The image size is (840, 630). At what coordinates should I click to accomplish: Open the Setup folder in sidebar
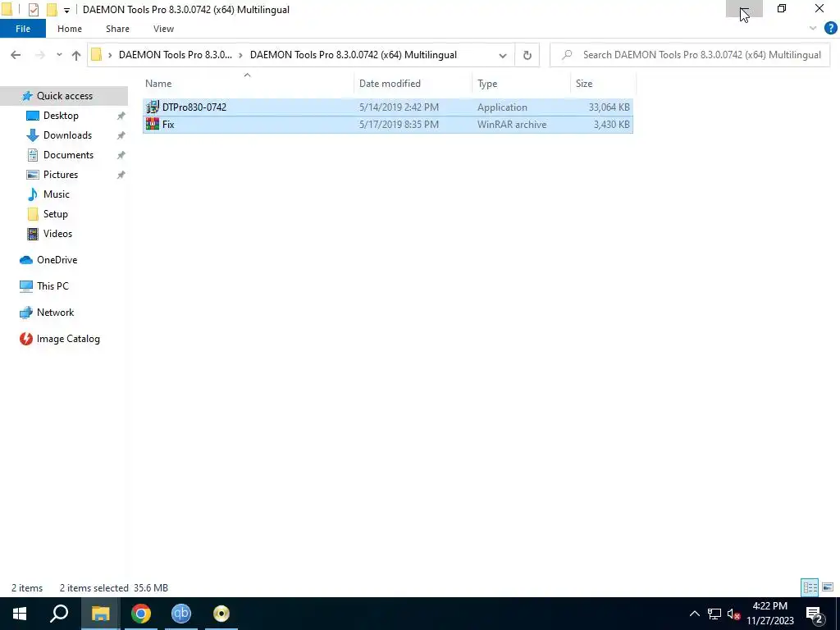(x=55, y=214)
